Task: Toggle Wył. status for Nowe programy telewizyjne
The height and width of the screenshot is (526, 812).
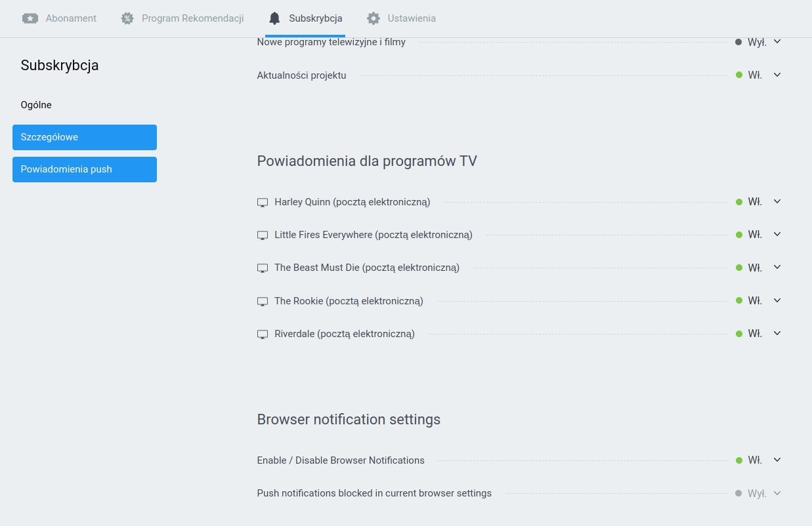Action: pyautogui.click(x=751, y=42)
